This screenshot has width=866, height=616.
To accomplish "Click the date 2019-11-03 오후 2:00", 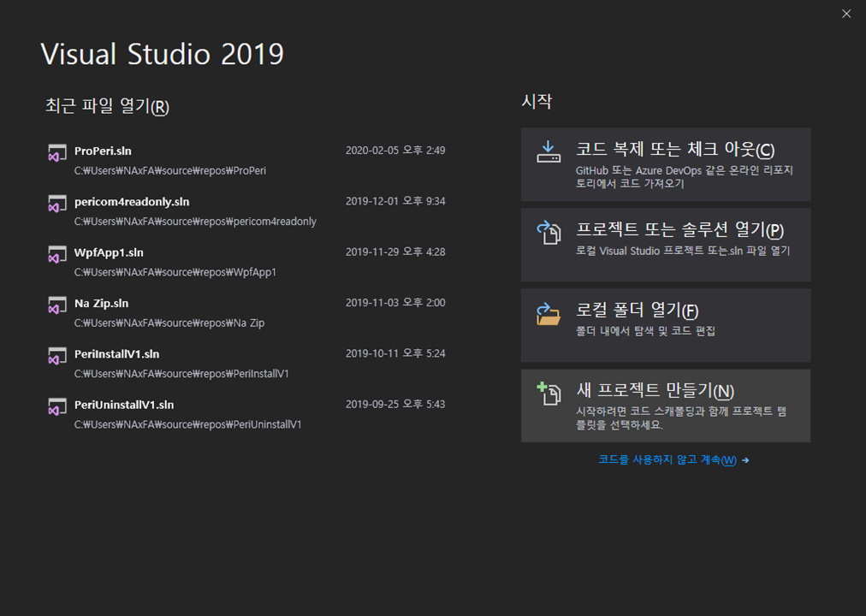I will 395,303.
